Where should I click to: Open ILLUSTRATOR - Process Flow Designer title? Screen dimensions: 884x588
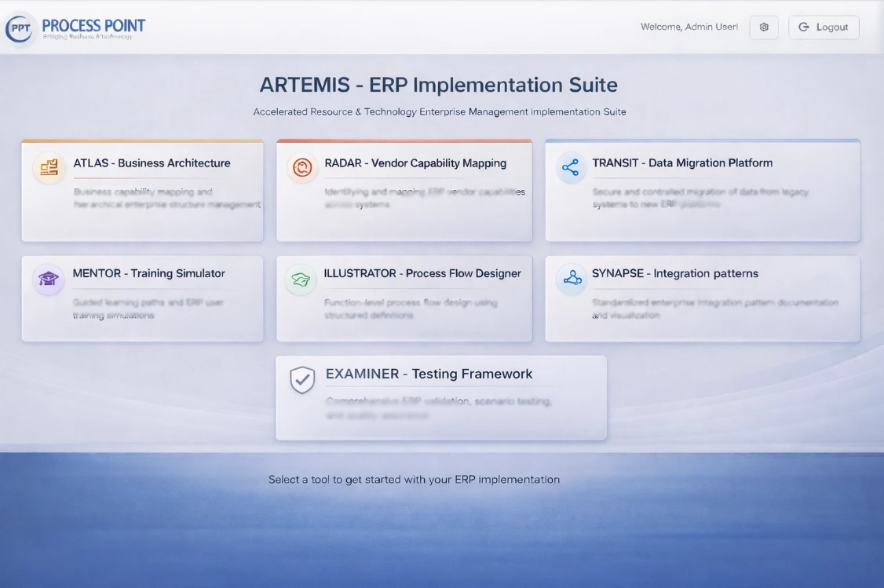422,273
